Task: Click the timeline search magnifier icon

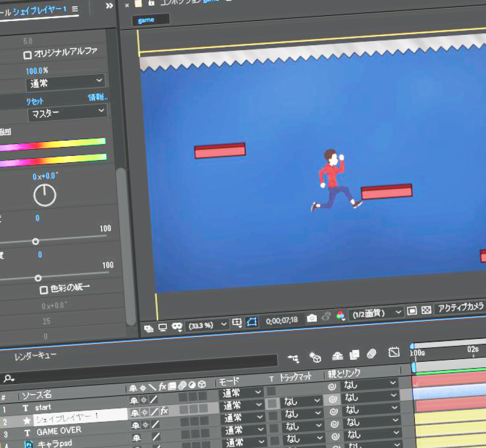Action: (9, 378)
